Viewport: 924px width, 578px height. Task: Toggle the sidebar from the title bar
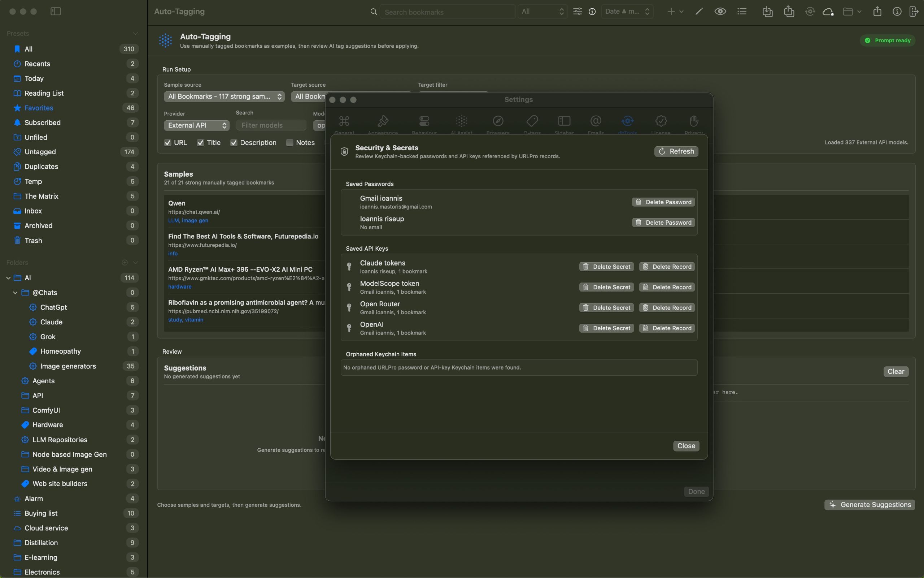[56, 12]
